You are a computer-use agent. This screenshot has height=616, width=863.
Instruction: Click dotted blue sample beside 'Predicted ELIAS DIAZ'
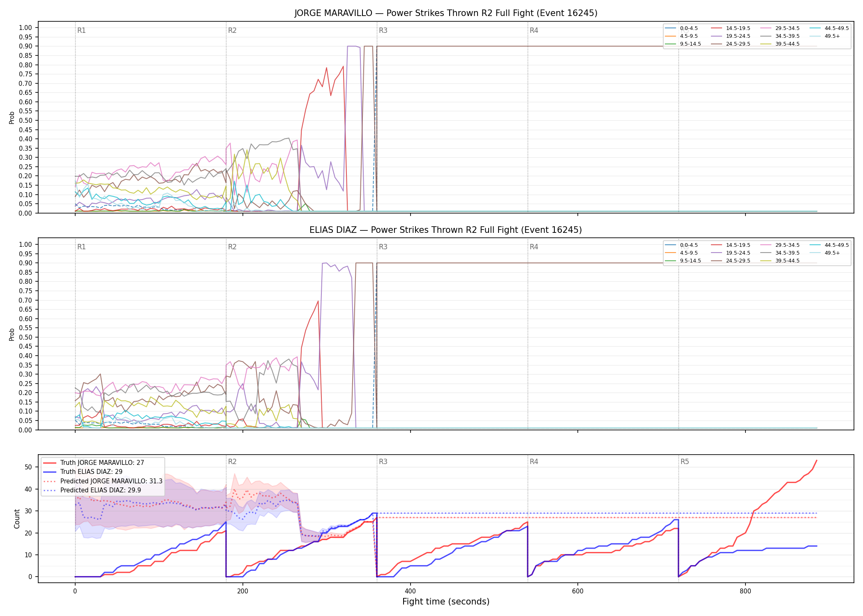click(x=50, y=490)
